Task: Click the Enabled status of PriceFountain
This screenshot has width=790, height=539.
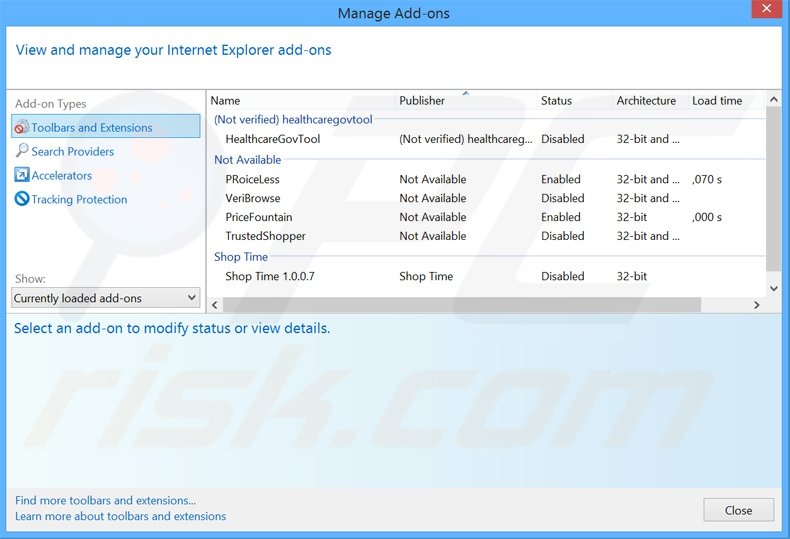Action: coord(561,217)
